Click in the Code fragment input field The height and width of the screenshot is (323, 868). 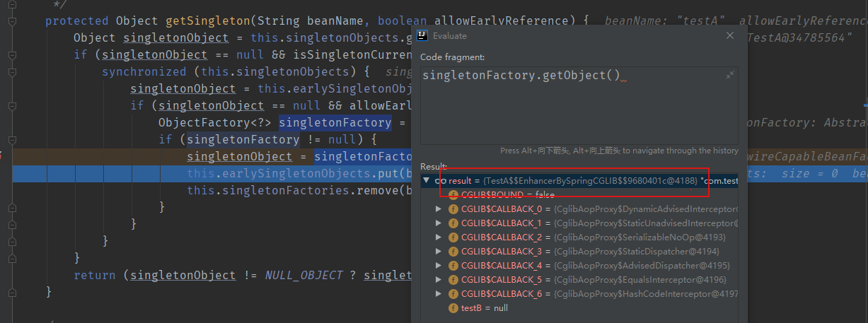579,106
